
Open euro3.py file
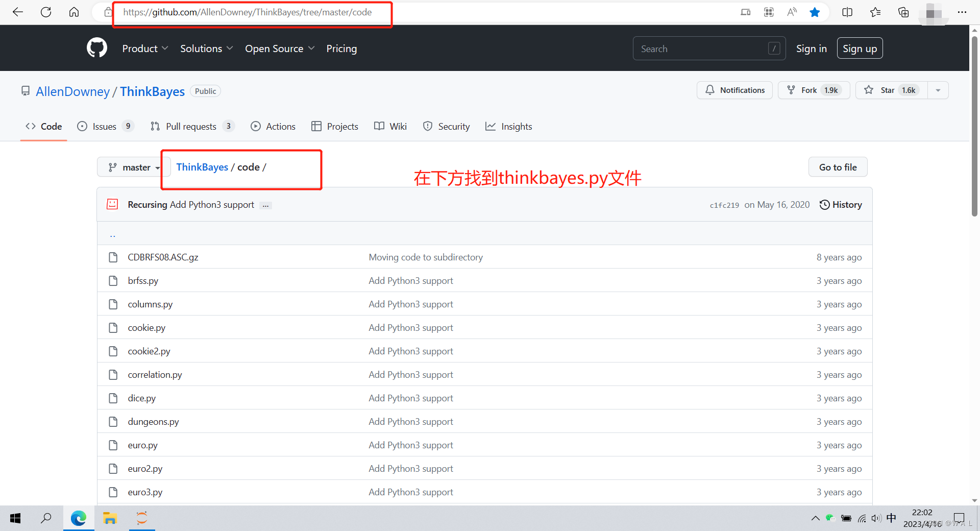pyautogui.click(x=145, y=492)
